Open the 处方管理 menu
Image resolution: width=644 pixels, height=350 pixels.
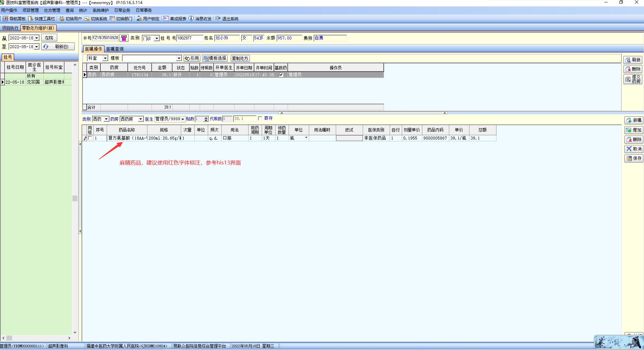point(52,10)
